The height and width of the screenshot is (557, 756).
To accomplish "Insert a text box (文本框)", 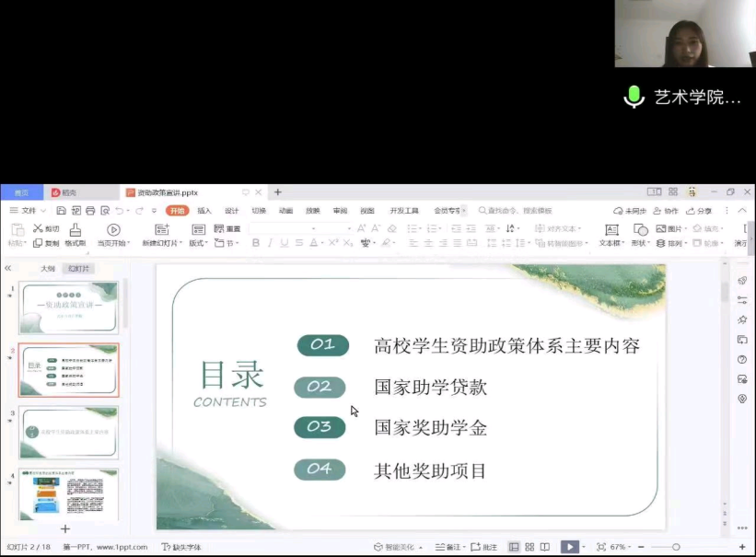I will [x=611, y=229].
